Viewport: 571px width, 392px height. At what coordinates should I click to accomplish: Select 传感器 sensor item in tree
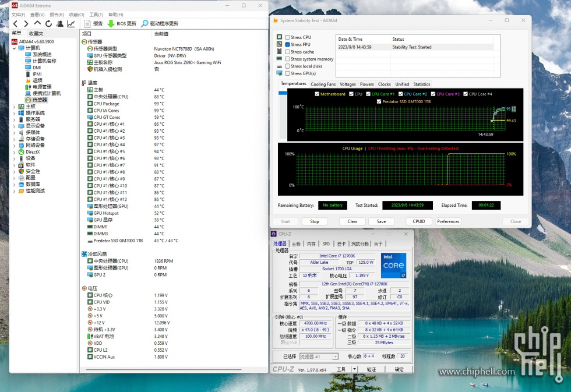pos(40,100)
